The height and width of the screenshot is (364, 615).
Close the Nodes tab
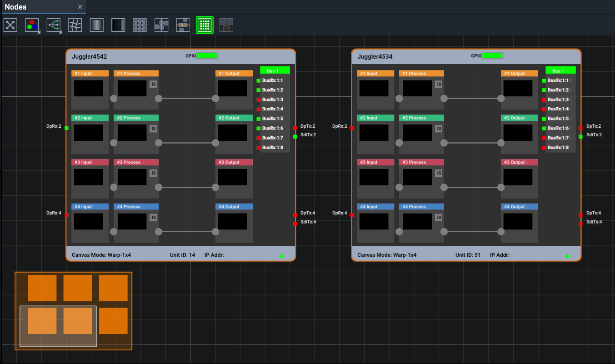(x=80, y=7)
